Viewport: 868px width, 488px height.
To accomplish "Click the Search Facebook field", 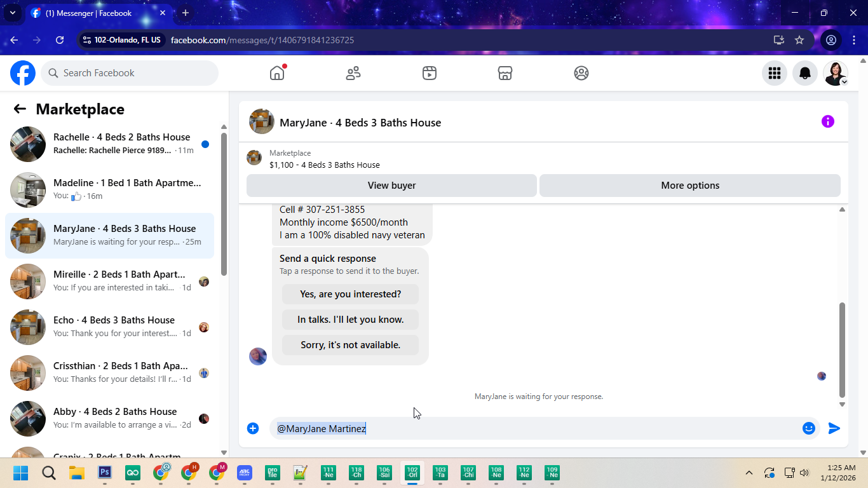I will [130, 73].
